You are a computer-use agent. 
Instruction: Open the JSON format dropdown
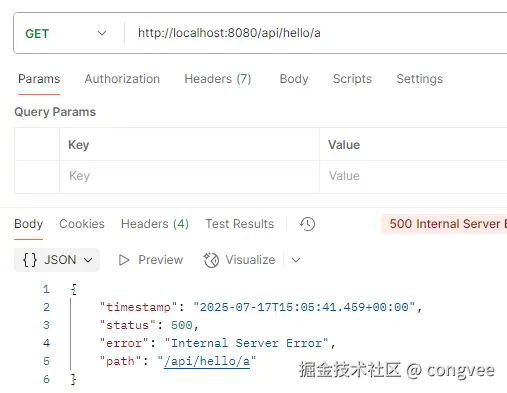57,260
